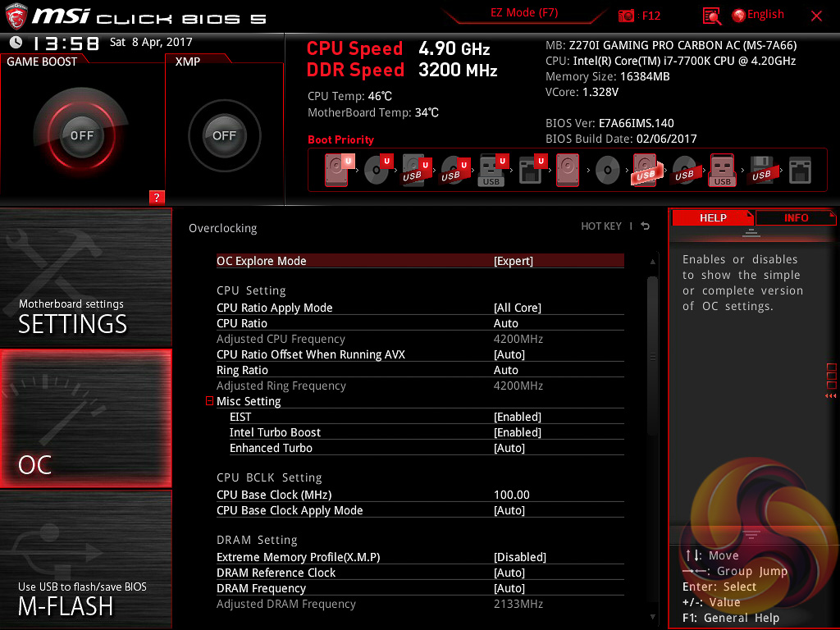The width and height of the screenshot is (840, 630).
Task: Click the Adjusted CPU Frequency 4200MHz value
Action: pyautogui.click(x=518, y=339)
